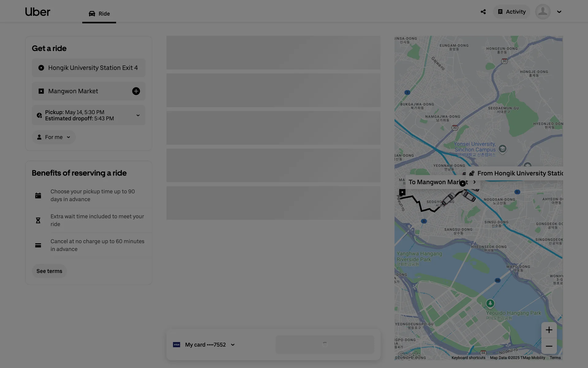Click the See terms button
This screenshot has width=588, height=368.
click(x=49, y=271)
